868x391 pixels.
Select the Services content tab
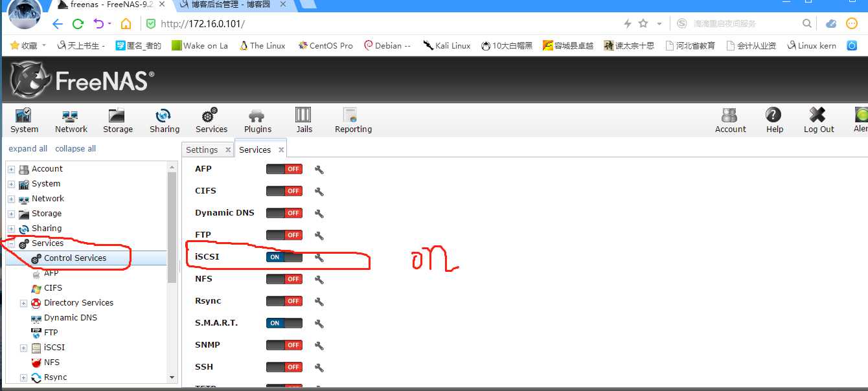click(255, 150)
